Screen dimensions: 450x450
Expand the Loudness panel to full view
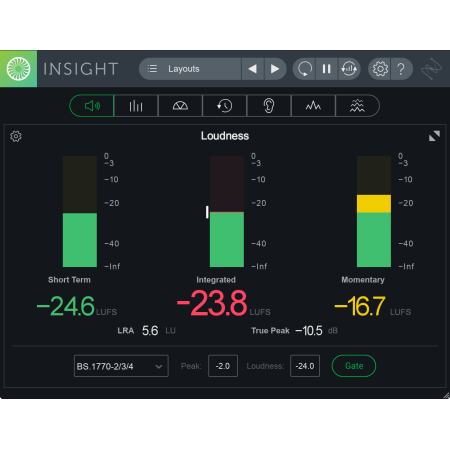[x=434, y=136]
